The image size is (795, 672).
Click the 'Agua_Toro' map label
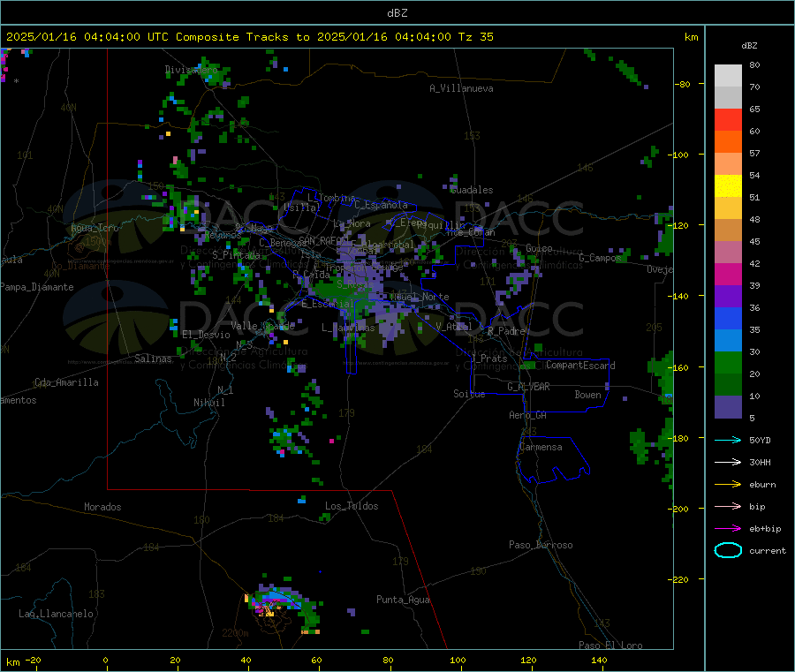point(95,228)
